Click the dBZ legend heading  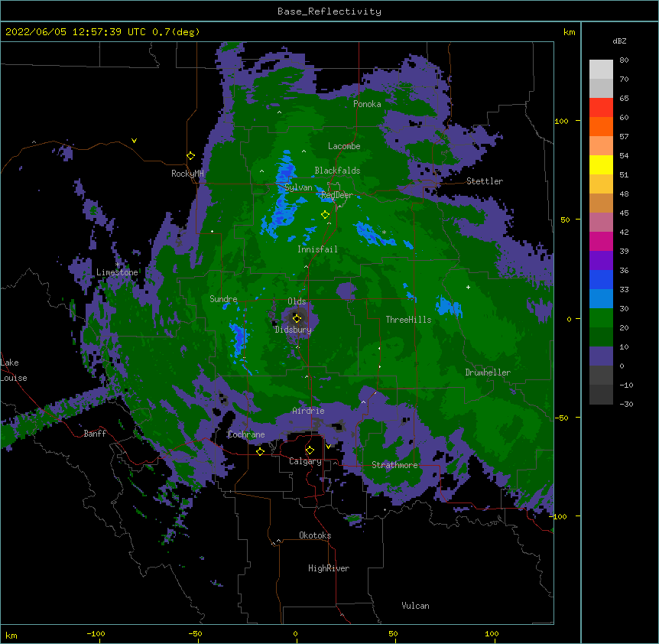(619, 41)
